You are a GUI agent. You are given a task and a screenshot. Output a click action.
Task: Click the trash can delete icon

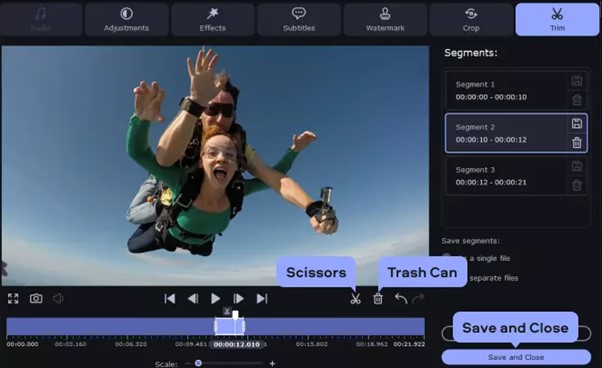tap(378, 299)
